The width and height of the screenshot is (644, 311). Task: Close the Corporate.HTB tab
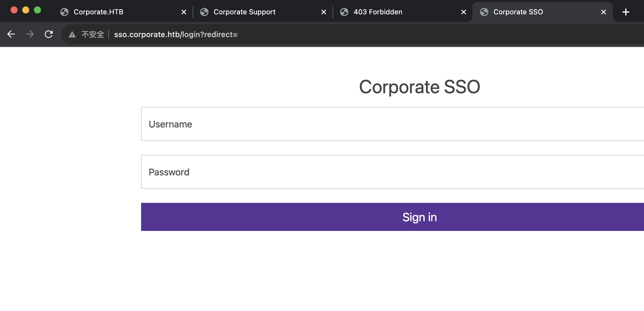tap(184, 12)
